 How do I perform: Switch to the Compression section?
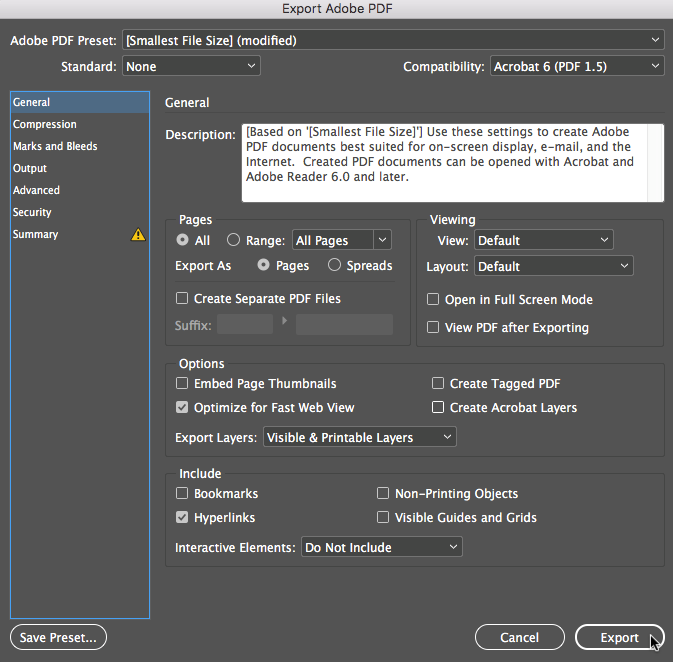click(45, 124)
